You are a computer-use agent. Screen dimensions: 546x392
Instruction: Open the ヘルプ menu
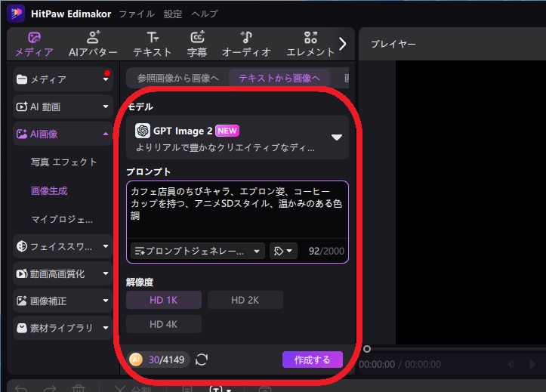[x=205, y=14]
